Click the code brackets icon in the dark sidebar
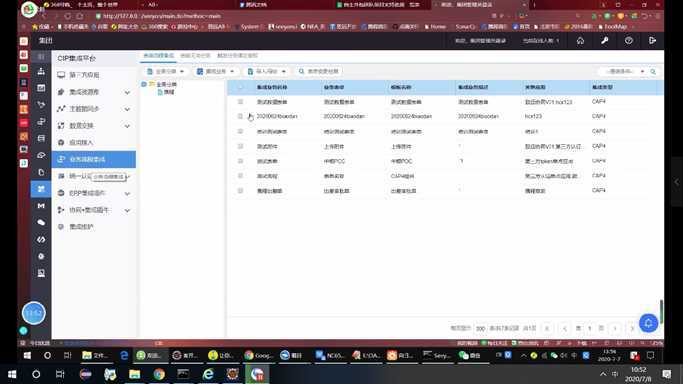This screenshot has width=683, height=384. click(41, 239)
